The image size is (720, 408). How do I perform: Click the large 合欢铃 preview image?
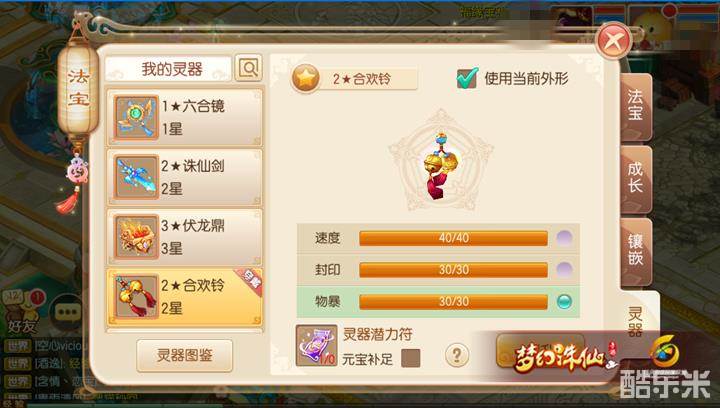pyautogui.click(x=441, y=166)
